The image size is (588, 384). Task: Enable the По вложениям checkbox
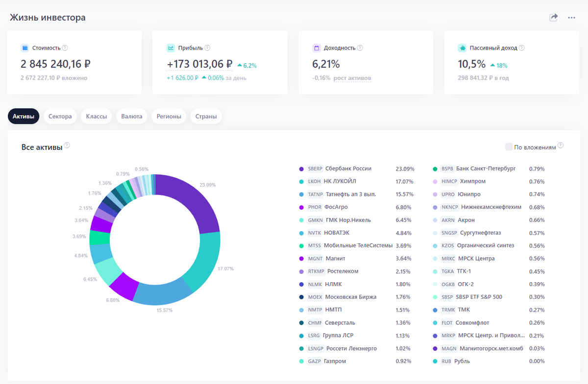(509, 147)
